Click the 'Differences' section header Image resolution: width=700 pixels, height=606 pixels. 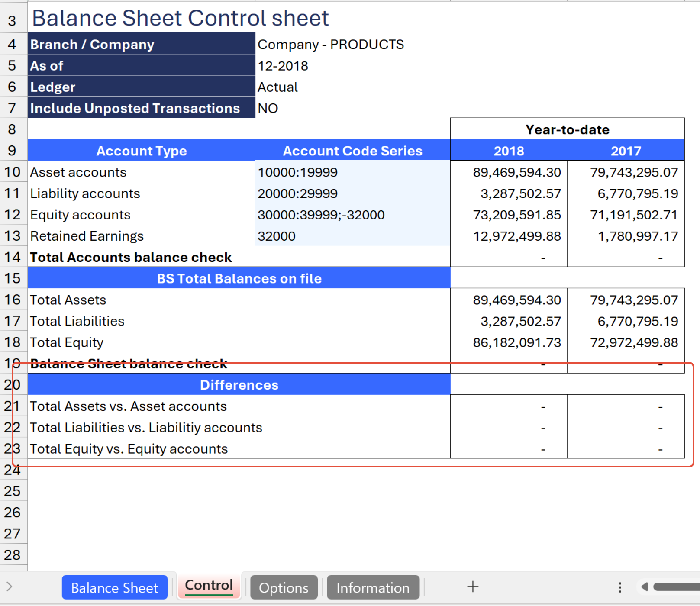[239, 385]
